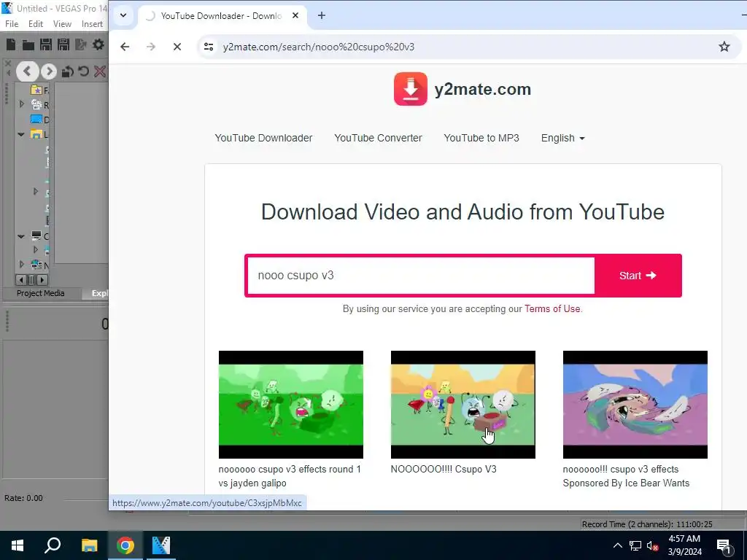Image resolution: width=747 pixels, height=560 pixels.
Task: View site information icon in address bar
Action: pyautogui.click(x=209, y=47)
